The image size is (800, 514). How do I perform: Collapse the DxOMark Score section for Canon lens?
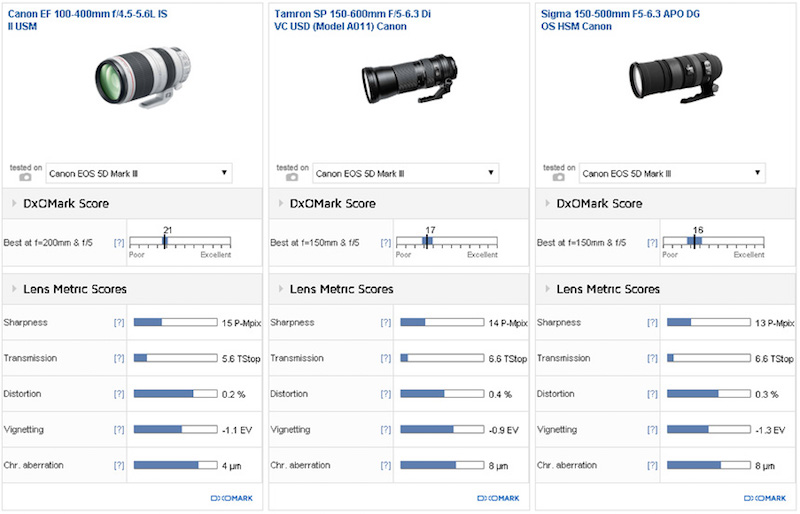(x=12, y=204)
